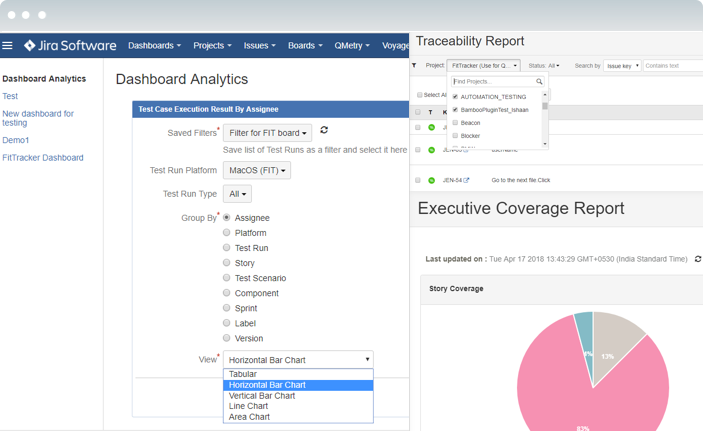
Task: Click green story icon in JEN-54 row
Action: point(431,180)
